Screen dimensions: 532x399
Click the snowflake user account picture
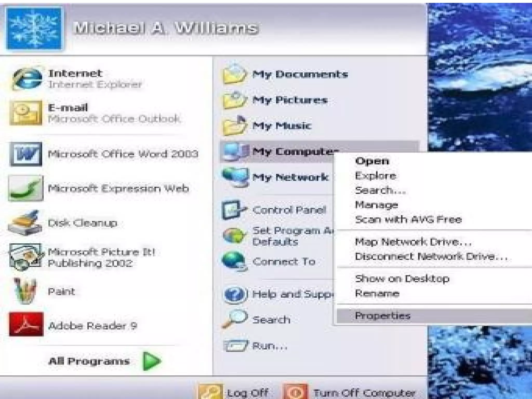pyautogui.click(x=34, y=28)
